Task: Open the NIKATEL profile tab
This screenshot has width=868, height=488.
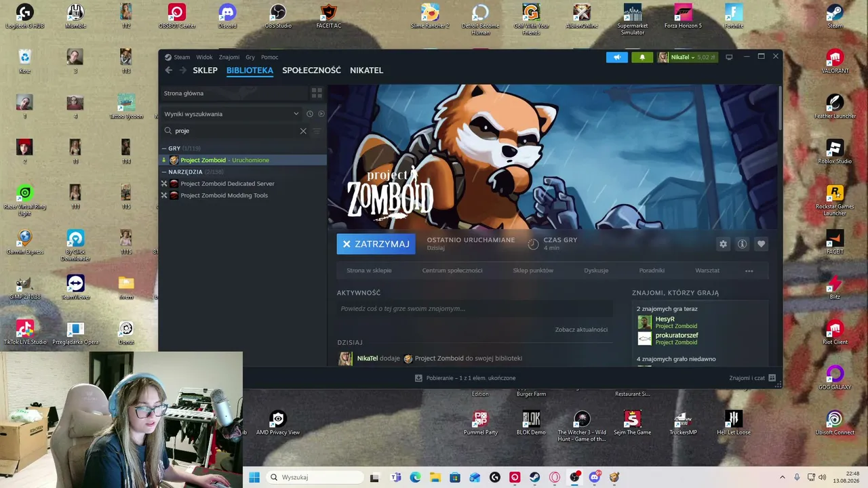Action: [366, 70]
